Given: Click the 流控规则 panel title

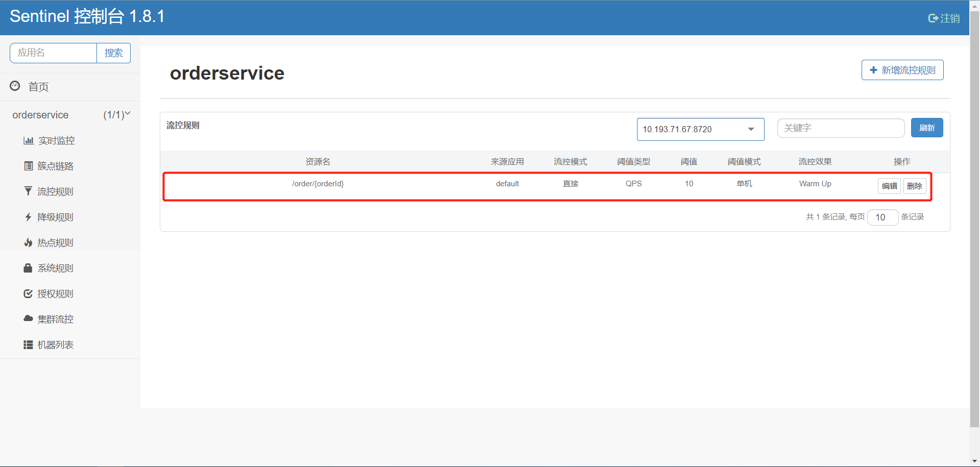Looking at the screenshot, I should (183, 126).
